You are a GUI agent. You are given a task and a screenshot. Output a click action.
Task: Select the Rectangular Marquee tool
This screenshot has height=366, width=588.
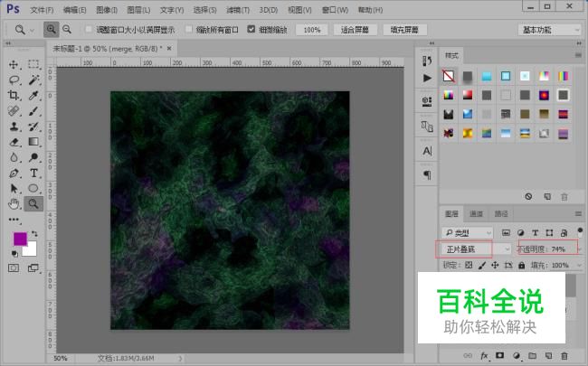pyautogui.click(x=33, y=64)
